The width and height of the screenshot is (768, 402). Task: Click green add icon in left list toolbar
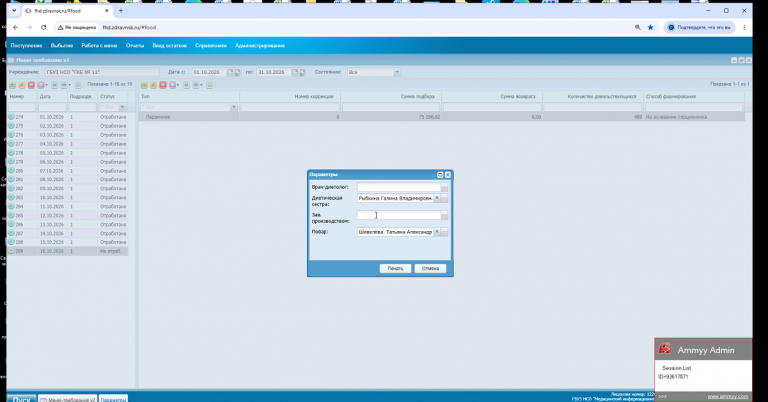tap(12, 85)
